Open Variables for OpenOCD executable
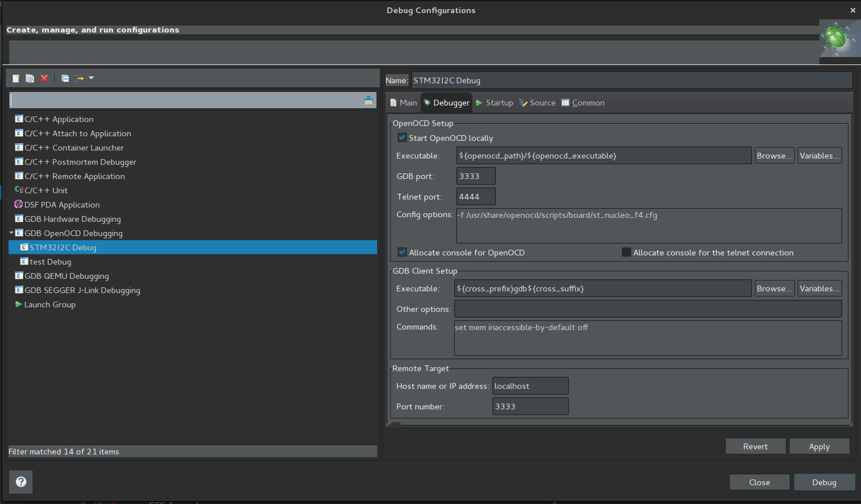This screenshot has height=504, width=861. click(x=819, y=156)
